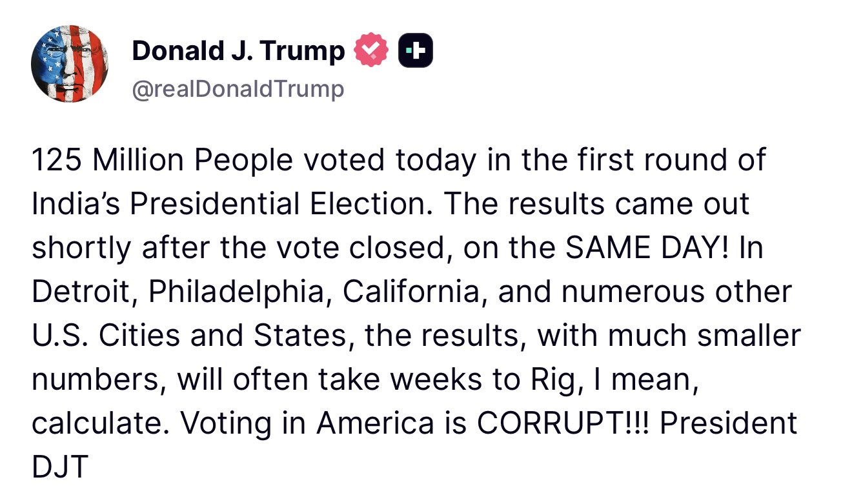Open the Donald J. Trump display name
Screen dimensions: 852x504
(238, 51)
